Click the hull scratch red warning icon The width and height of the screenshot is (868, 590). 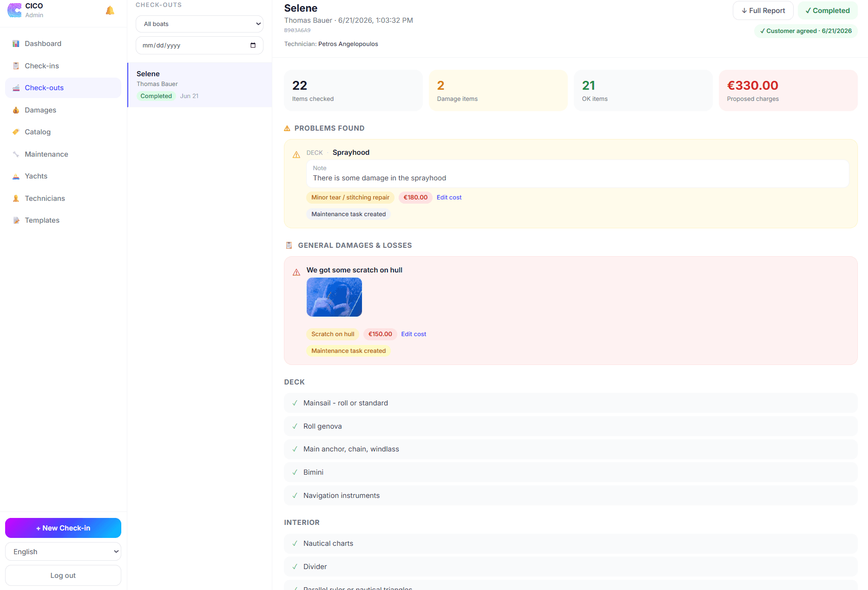coord(296,272)
